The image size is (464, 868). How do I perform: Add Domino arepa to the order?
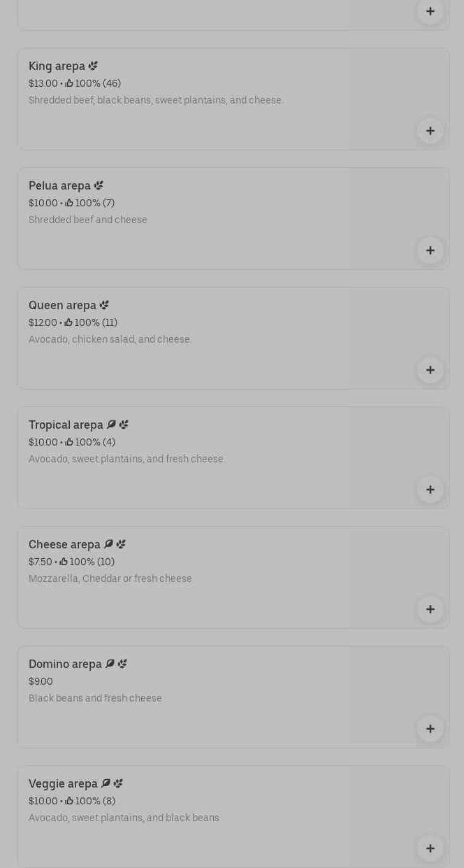click(x=430, y=729)
